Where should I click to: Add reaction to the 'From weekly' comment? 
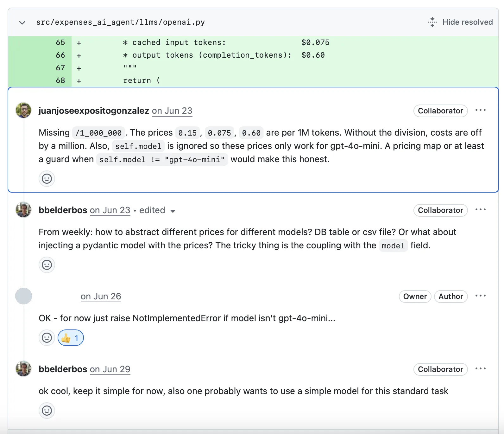(x=47, y=265)
